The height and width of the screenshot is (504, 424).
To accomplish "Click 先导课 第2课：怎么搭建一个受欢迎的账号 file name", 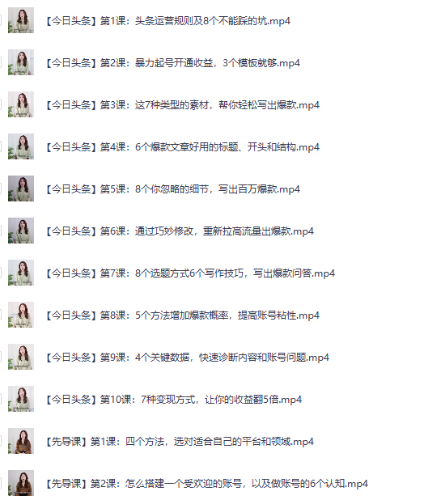I will pyautogui.click(x=206, y=484).
